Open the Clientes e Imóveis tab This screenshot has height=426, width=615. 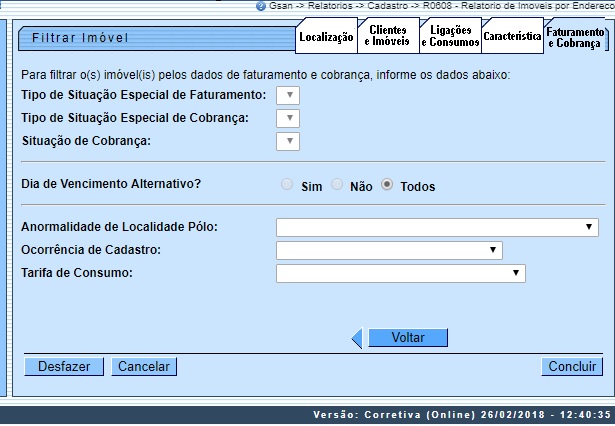[x=387, y=37]
